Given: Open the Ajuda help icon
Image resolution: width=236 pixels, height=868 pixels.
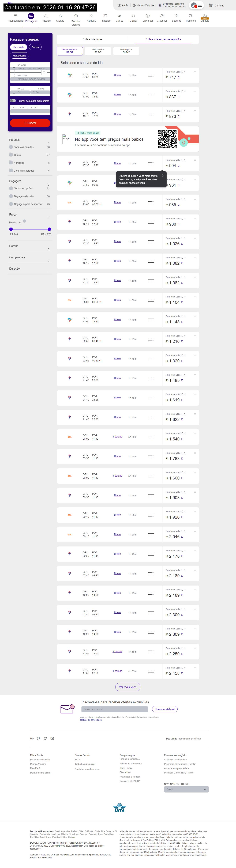Looking at the screenshot, I should (x=119, y=5).
